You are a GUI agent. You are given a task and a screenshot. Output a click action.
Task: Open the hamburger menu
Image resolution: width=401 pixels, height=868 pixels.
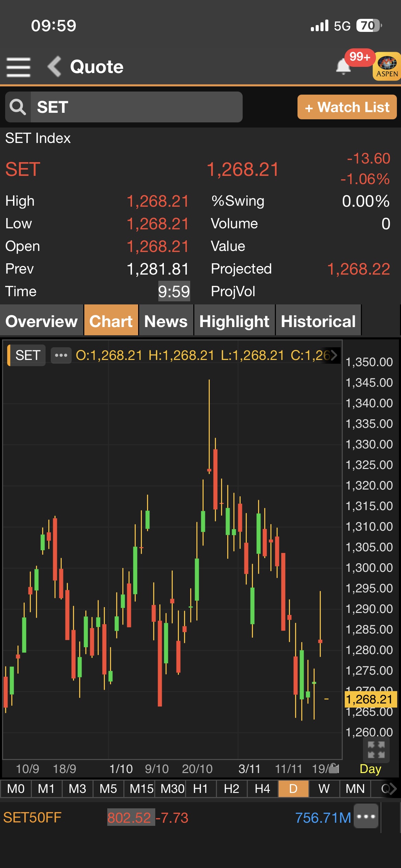click(19, 67)
